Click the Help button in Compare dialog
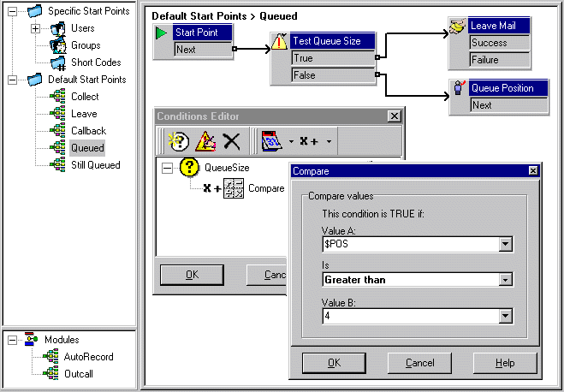Viewport: 564px width, 392px height. 505,363
